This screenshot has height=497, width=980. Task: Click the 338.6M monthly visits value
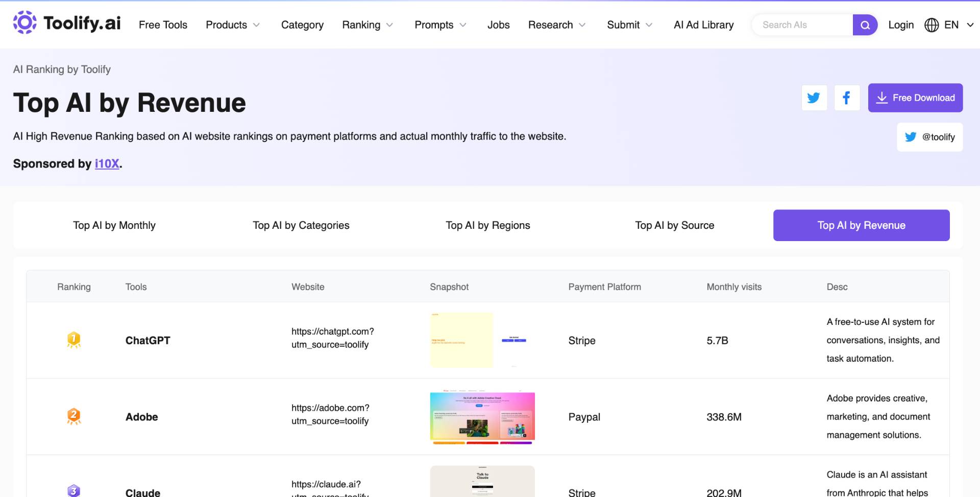(724, 417)
